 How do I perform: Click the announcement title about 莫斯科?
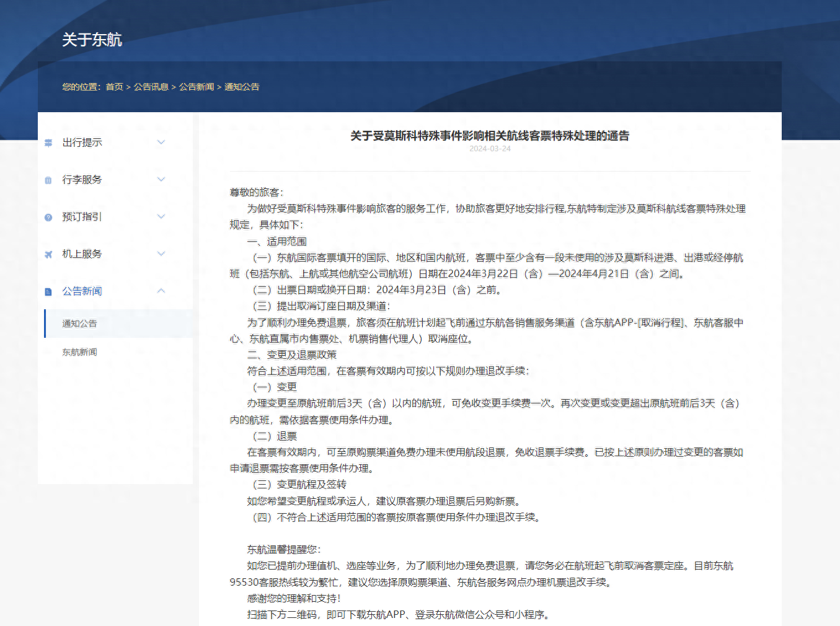tap(490, 136)
